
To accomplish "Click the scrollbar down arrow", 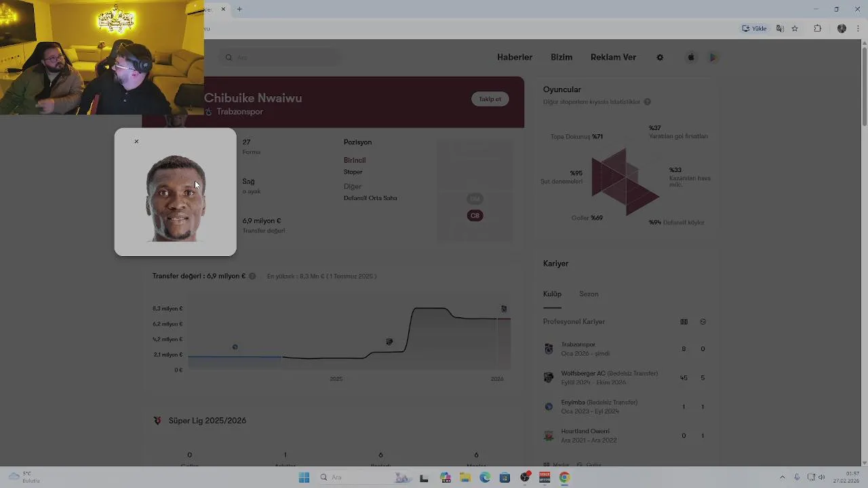I will point(864,462).
